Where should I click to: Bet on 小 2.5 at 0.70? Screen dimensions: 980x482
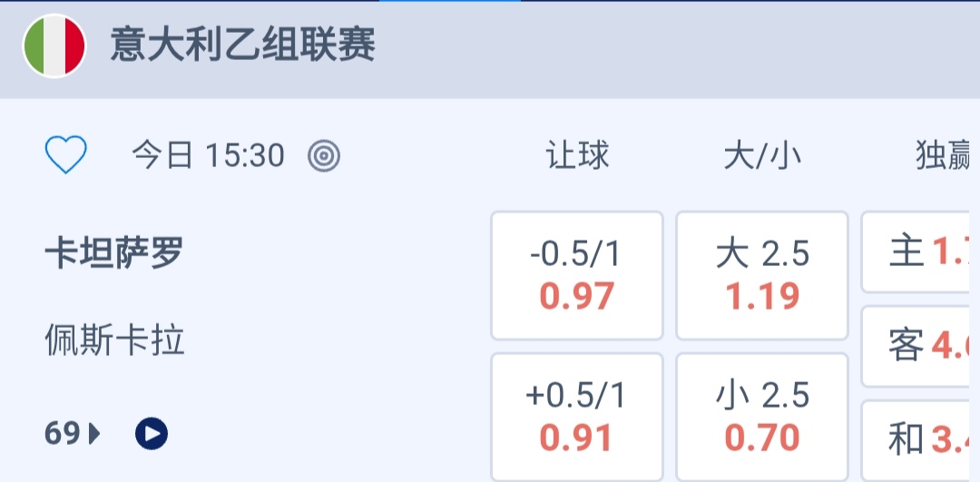pos(762,417)
